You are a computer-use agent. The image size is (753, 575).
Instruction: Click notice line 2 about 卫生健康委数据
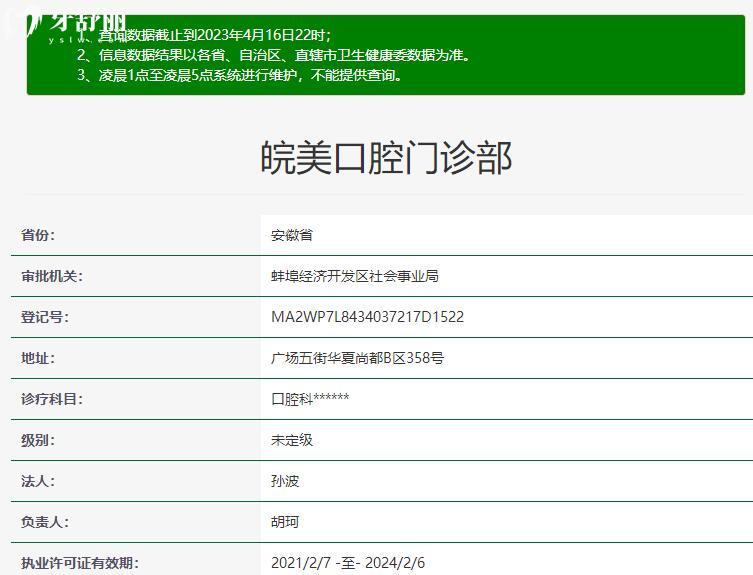pos(274,55)
